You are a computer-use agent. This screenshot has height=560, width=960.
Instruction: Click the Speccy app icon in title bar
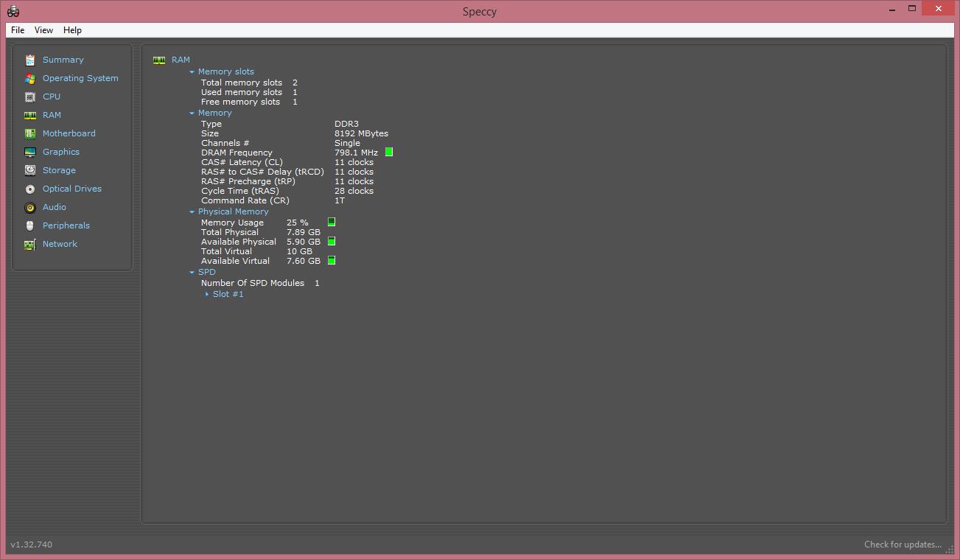(x=13, y=11)
